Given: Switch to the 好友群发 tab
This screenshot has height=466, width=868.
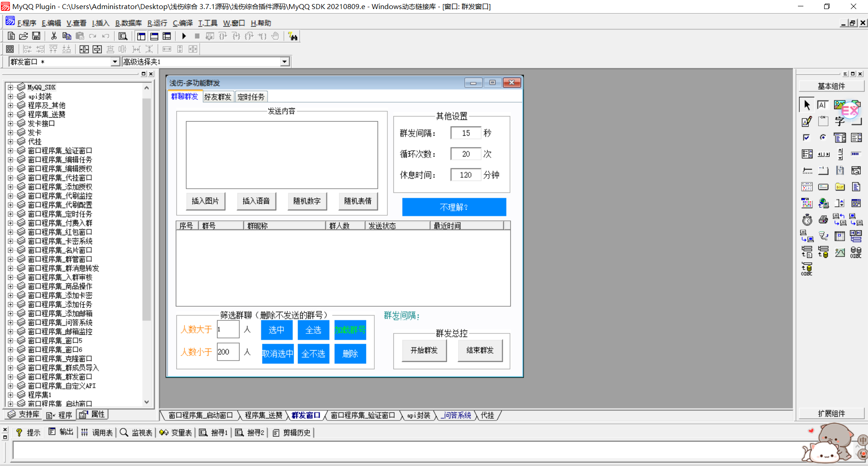Looking at the screenshot, I should (x=217, y=97).
